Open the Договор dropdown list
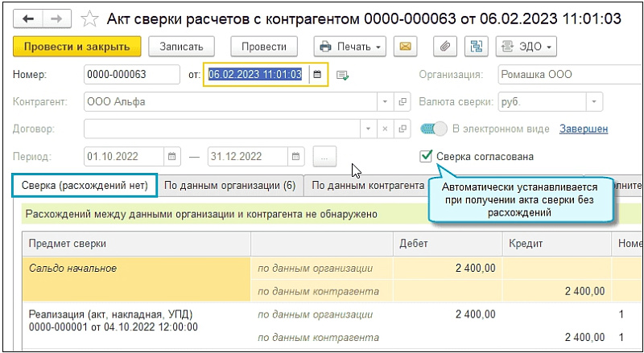The height and width of the screenshot is (353, 644). click(x=368, y=129)
